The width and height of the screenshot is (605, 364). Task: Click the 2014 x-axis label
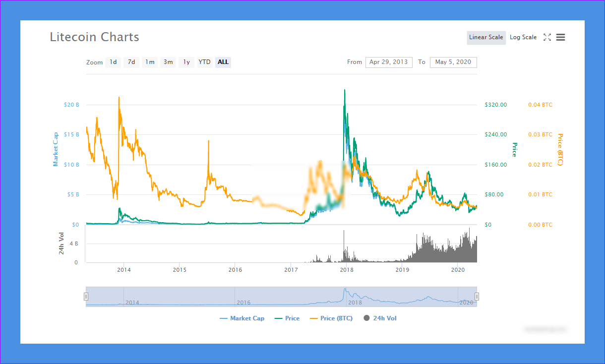coord(123,270)
